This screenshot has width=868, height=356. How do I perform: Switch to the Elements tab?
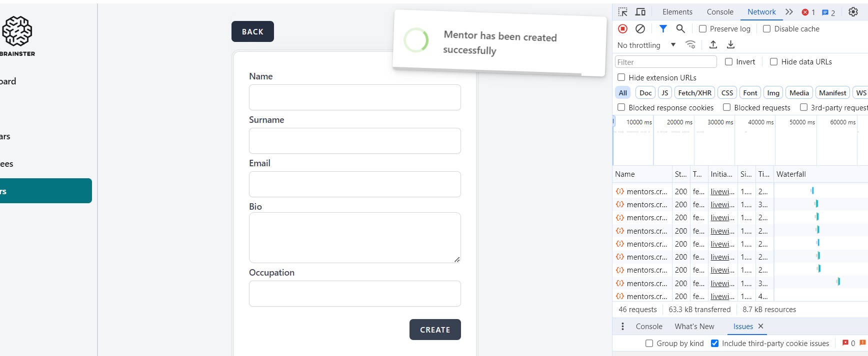pyautogui.click(x=677, y=12)
